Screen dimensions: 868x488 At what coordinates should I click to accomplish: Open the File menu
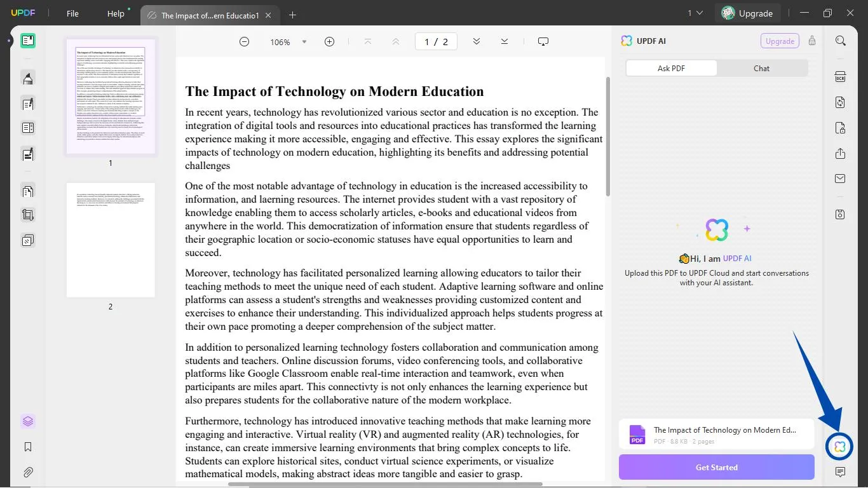pos(72,13)
